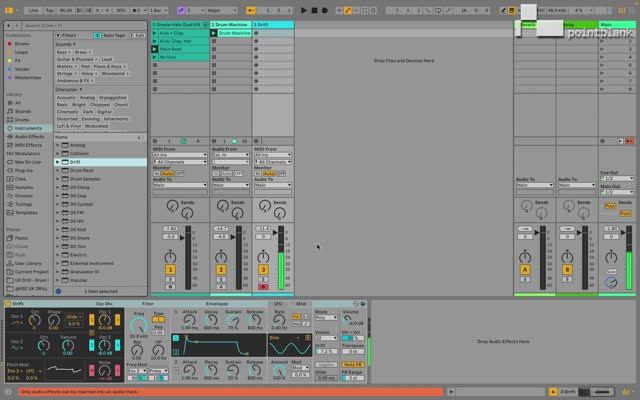This screenshot has width=640, height=400.
Task: Click the capture MIDI icon
Action: coord(364,11)
